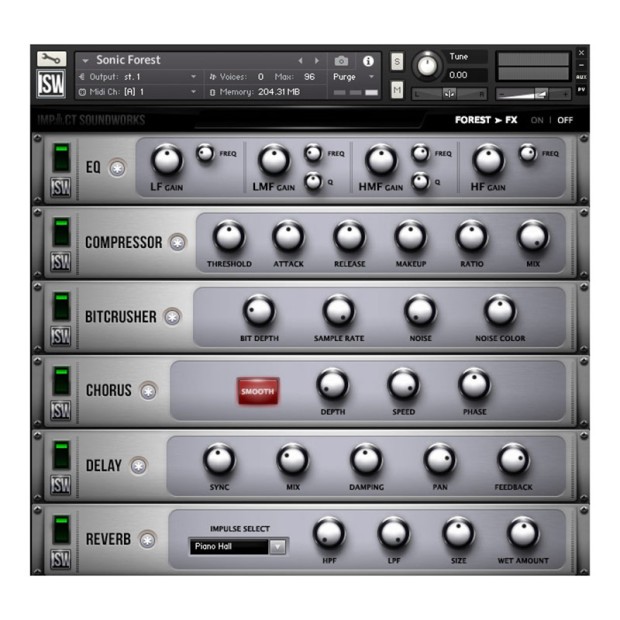The height and width of the screenshot is (620, 620).
Task: Toggle the Chorus power switch
Action: [61, 380]
